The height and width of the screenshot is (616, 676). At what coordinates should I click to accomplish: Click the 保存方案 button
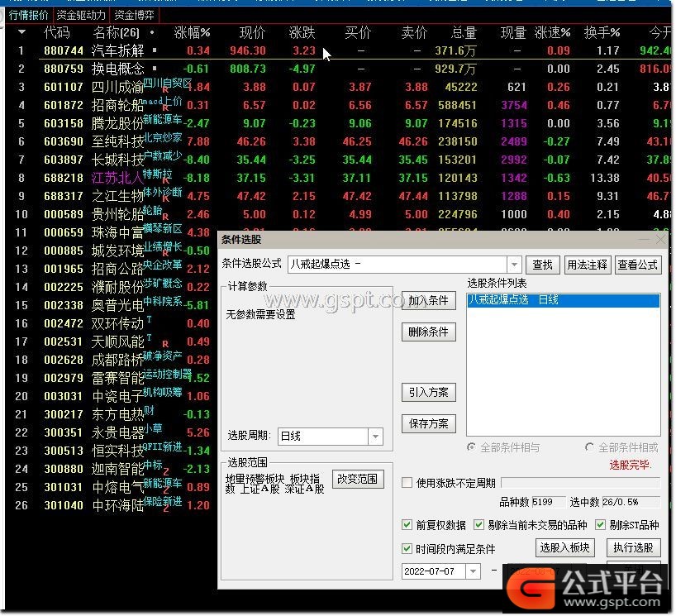tap(429, 423)
